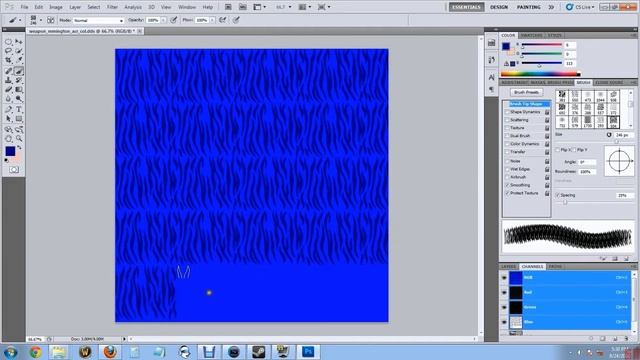This screenshot has width=640, height=360.
Task: Expand more workspaces chevron
Action: click(x=551, y=7)
